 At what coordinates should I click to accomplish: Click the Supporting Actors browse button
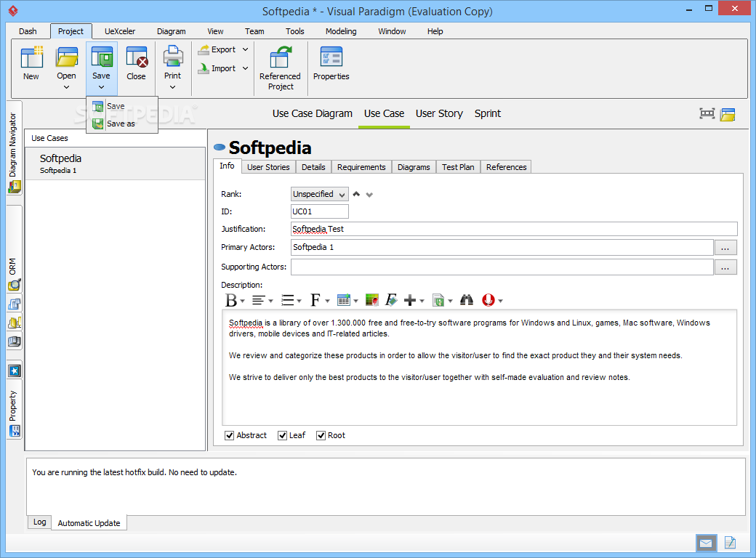coord(725,267)
